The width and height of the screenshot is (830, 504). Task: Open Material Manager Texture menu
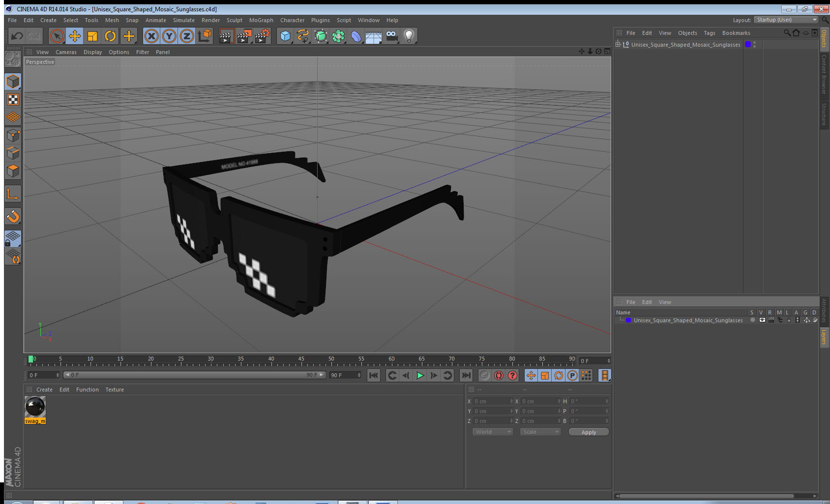tap(115, 390)
